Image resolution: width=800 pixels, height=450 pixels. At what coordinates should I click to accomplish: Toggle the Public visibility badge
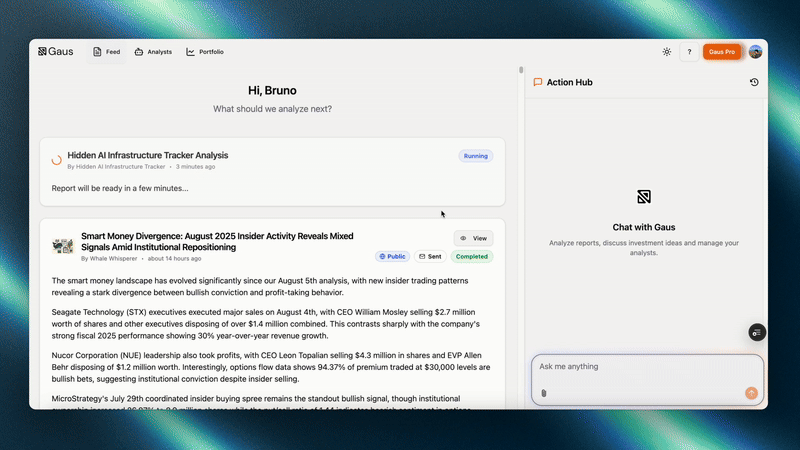[392, 257]
